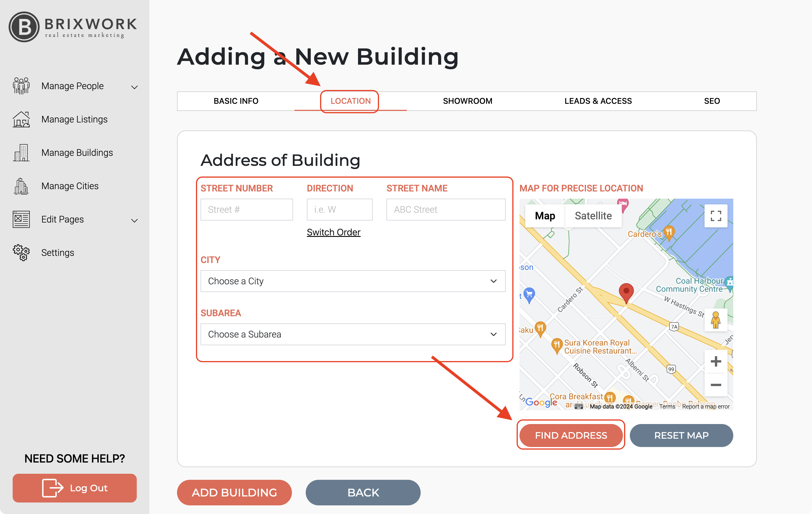Click the Edit Pages layout icon
812x514 pixels.
[21, 219]
